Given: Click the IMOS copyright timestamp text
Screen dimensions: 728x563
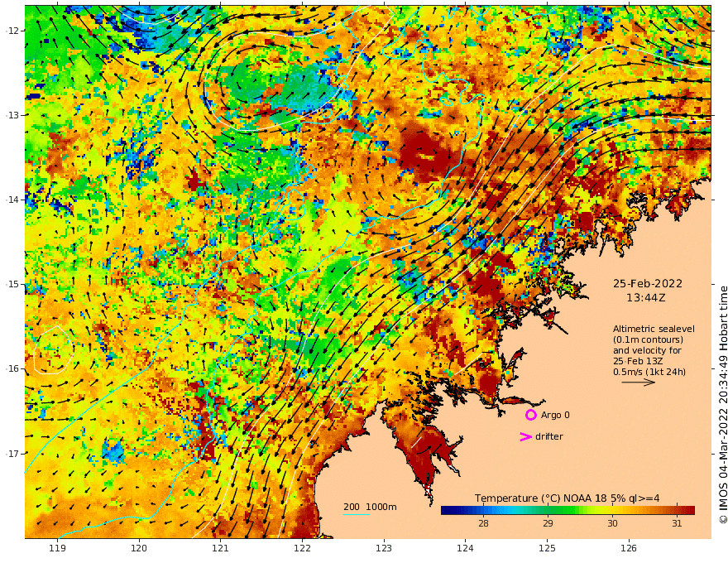Looking at the screenshot, I should 723,405.
